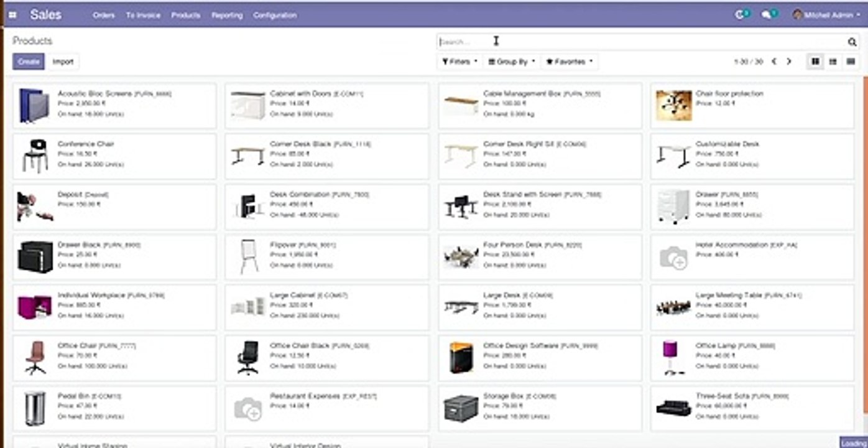Open Drawer product card
Screen dimensions: 868x448
(753, 207)
